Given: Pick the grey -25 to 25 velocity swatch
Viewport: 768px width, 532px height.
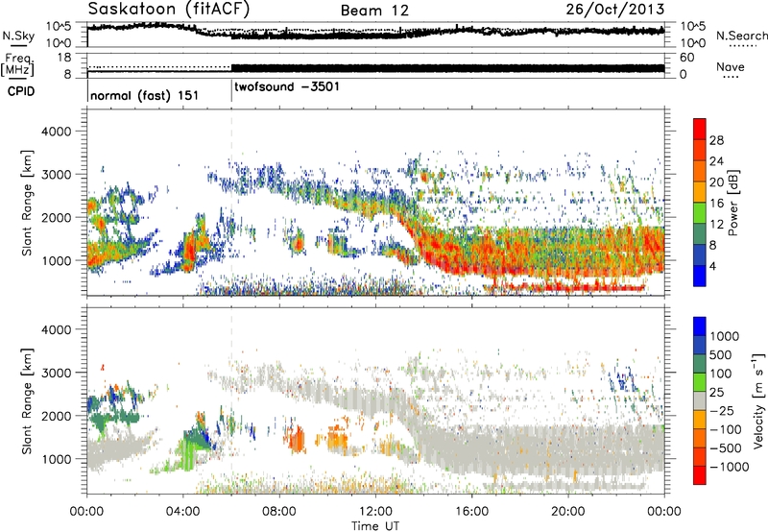Looking at the screenshot, I should point(700,401).
